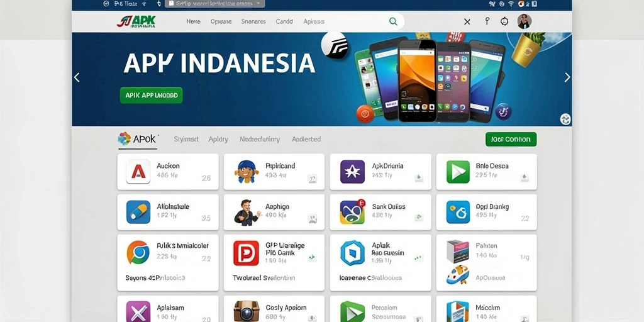Open the Alipinstale app title
This screenshot has width=644, height=322.
coord(173,206)
